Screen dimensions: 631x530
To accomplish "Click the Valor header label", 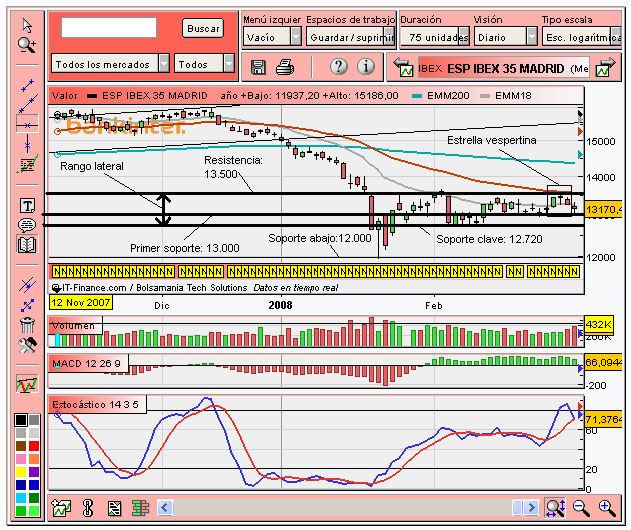I will tap(64, 96).
